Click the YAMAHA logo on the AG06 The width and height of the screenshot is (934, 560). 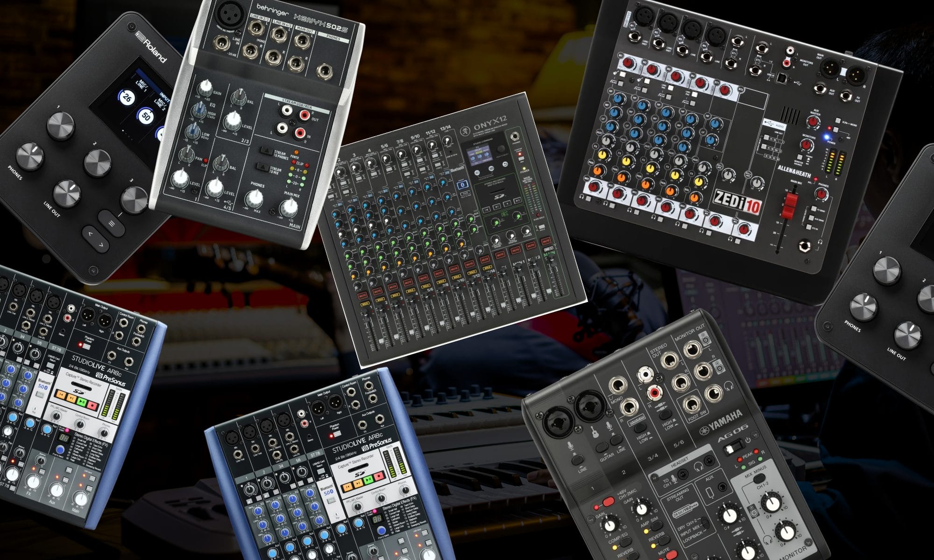(x=721, y=423)
